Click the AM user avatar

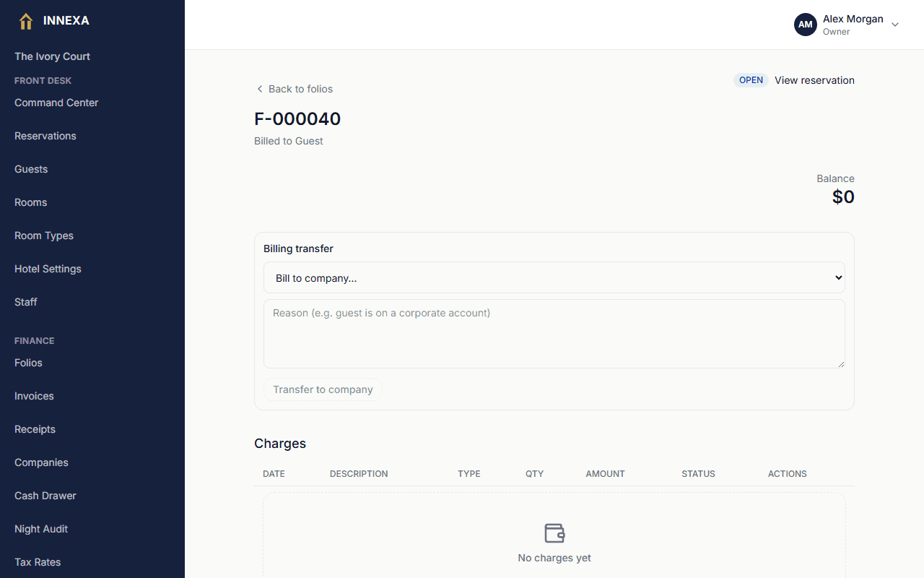pos(806,25)
